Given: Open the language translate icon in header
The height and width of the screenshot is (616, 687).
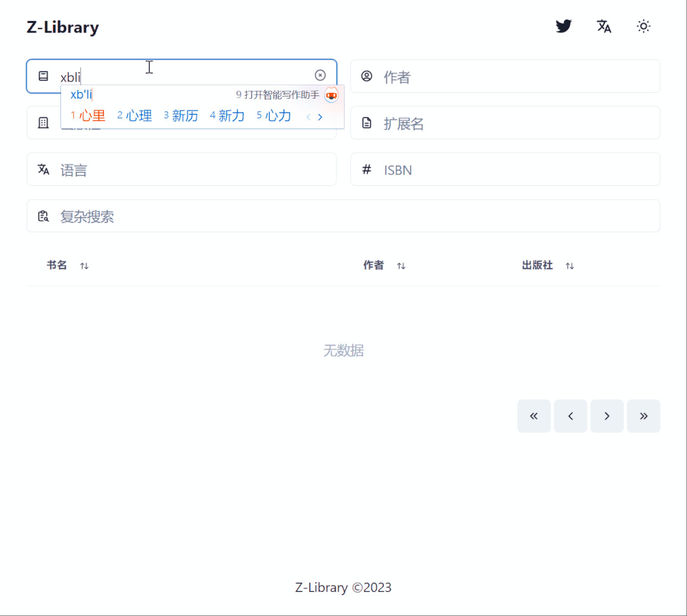Looking at the screenshot, I should [604, 26].
